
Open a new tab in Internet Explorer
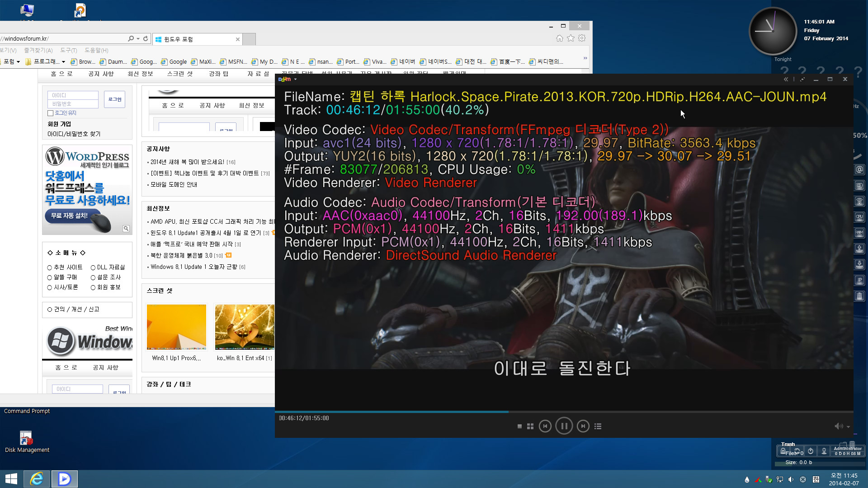click(249, 39)
